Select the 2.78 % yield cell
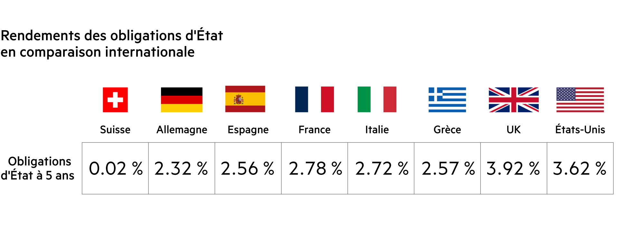 point(315,168)
